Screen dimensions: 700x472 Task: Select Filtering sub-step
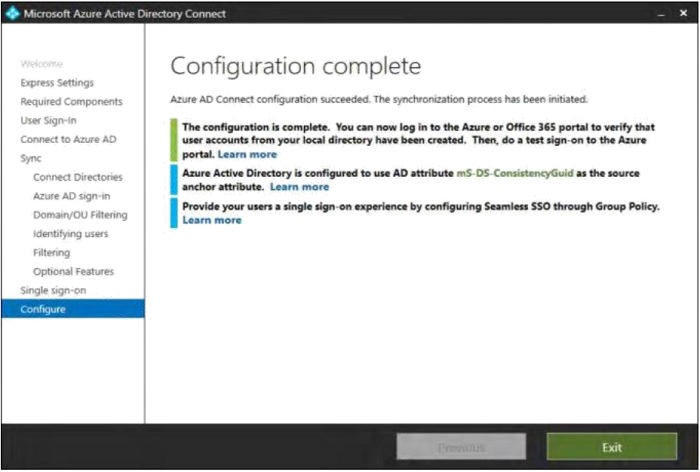click(x=51, y=253)
